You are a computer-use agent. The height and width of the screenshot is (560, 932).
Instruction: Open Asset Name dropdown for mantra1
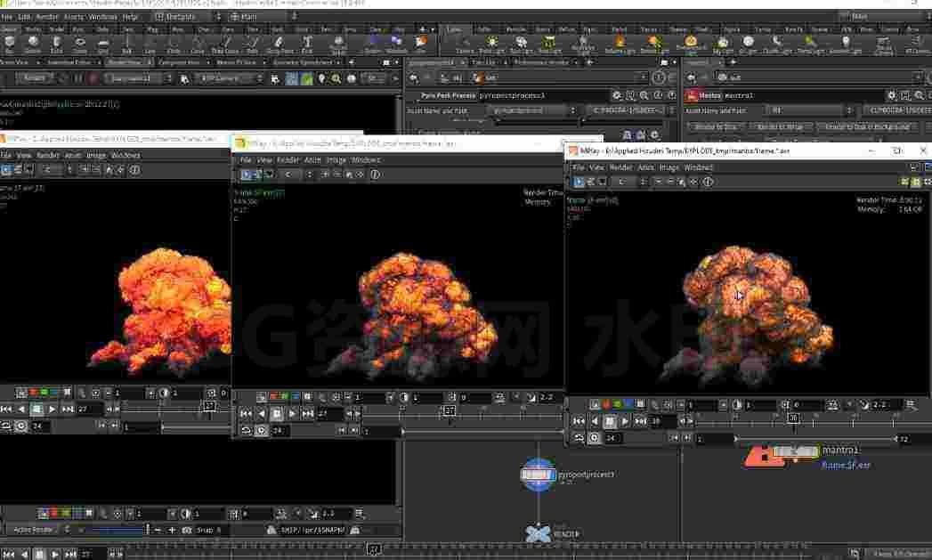point(809,110)
